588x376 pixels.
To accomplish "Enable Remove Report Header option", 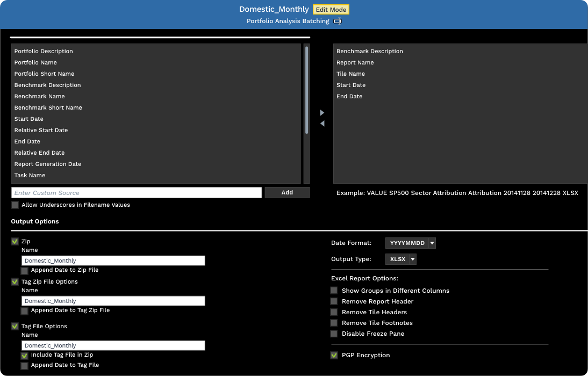I will tap(334, 301).
